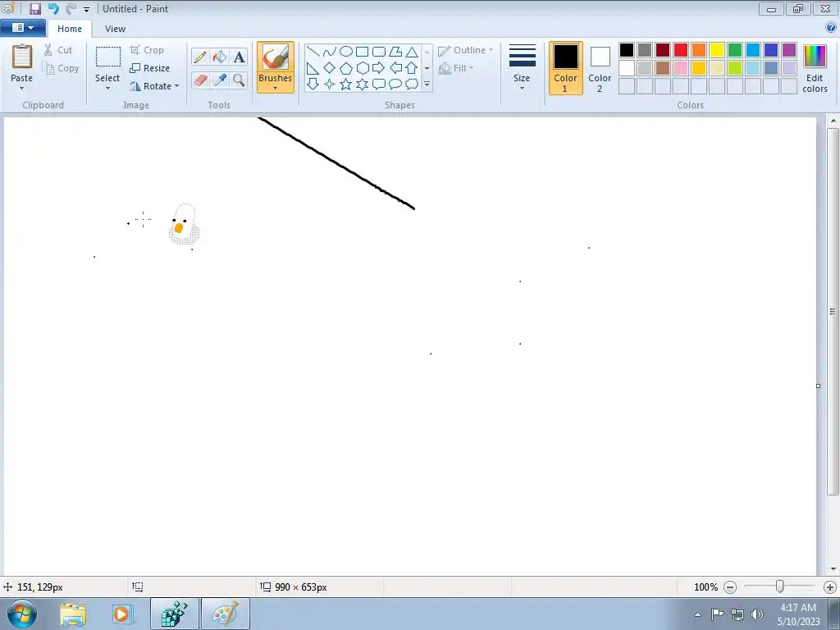Open Paint Help question mark icon
Image resolution: width=840 pixels, height=630 pixels.
(x=831, y=27)
